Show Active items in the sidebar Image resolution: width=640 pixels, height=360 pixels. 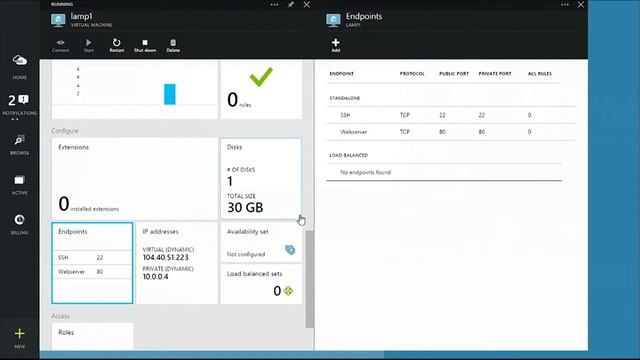point(19,184)
